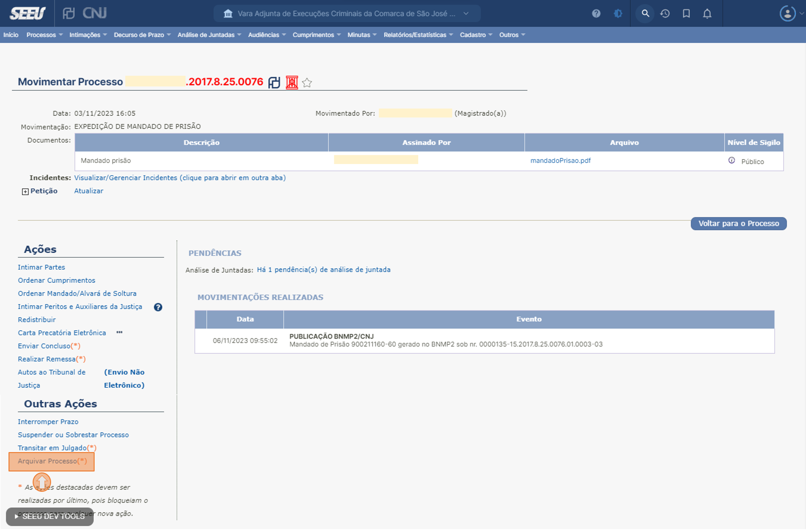The image size is (806, 532).
Task: Click the SEEU logo
Action: [27, 13]
